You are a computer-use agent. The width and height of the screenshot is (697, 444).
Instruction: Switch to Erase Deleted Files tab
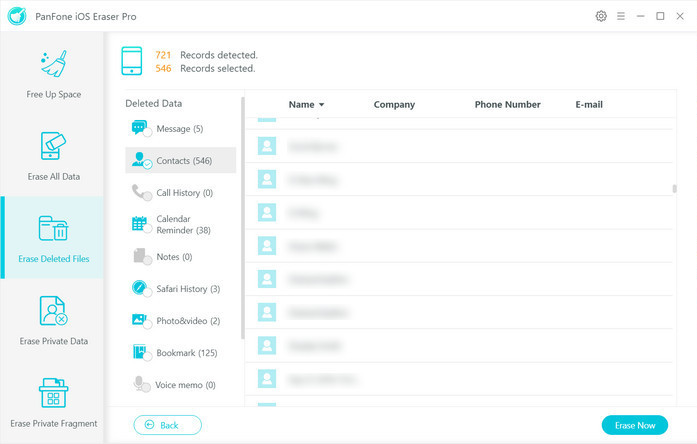point(53,238)
